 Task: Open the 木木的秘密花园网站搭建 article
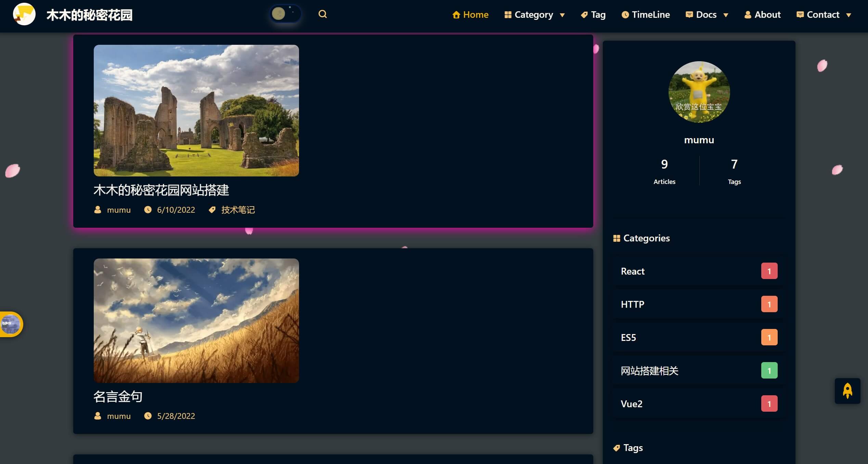[x=162, y=189]
